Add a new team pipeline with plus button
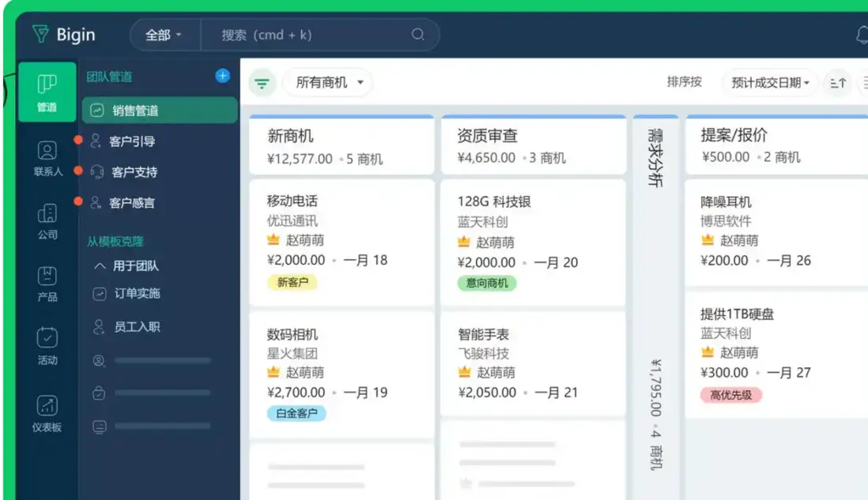The width and height of the screenshot is (868, 500). pos(223,76)
